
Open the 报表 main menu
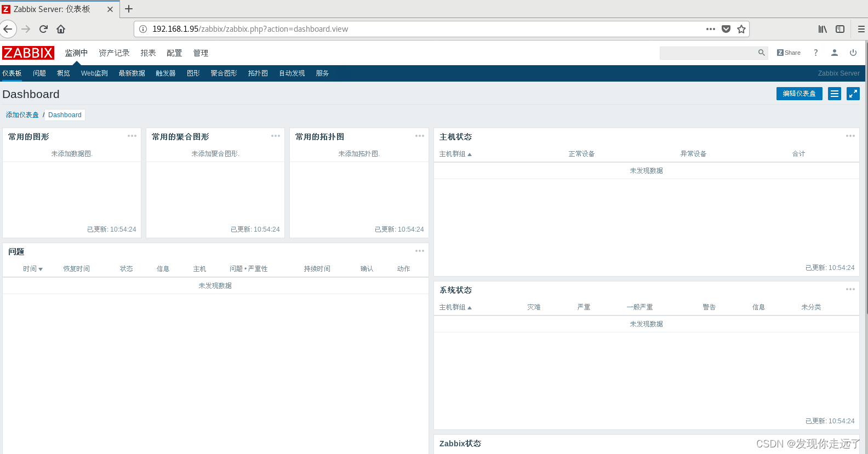[x=148, y=53]
